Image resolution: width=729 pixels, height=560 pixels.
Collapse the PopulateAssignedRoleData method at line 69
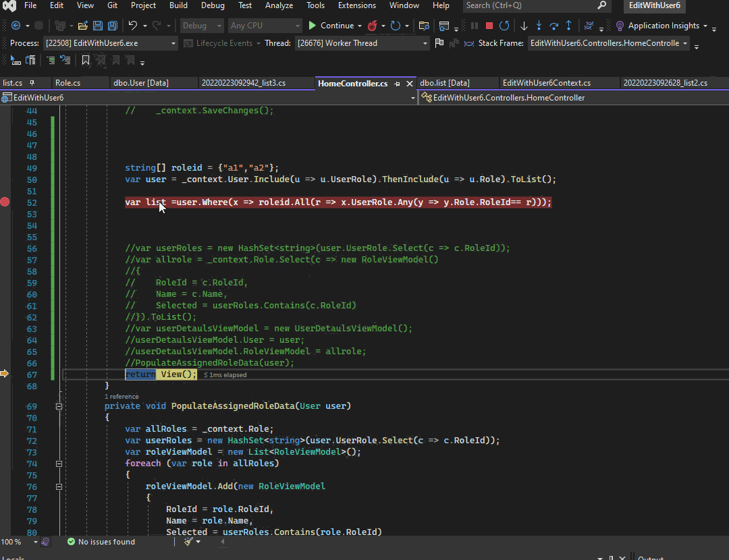pyautogui.click(x=59, y=406)
